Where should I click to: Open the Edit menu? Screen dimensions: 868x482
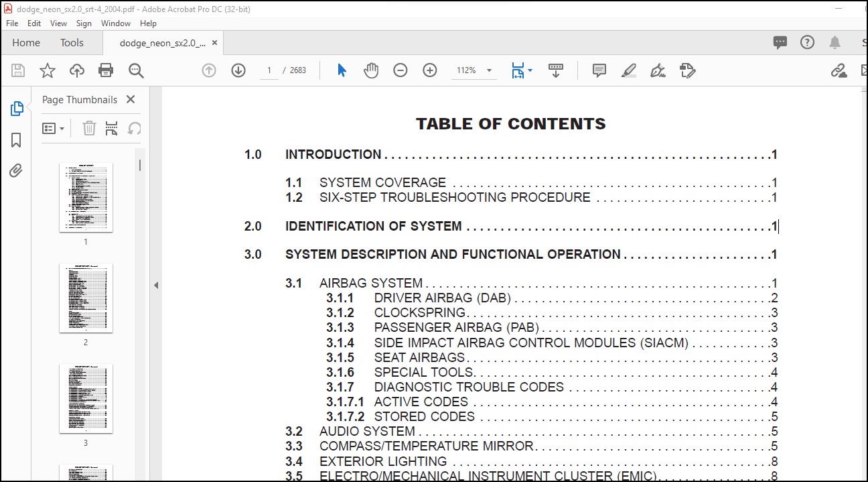[x=34, y=23]
